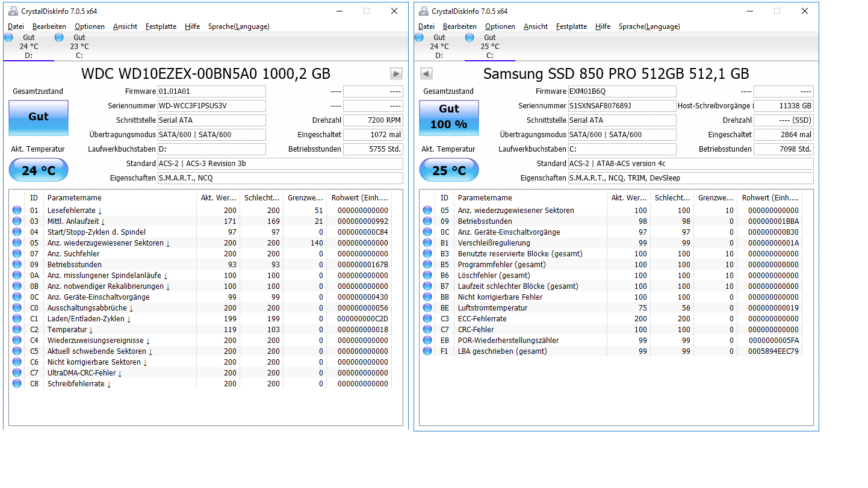Select C: 23 °C drive tab in left window
The height and width of the screenshot is (488, 868).
79,46
